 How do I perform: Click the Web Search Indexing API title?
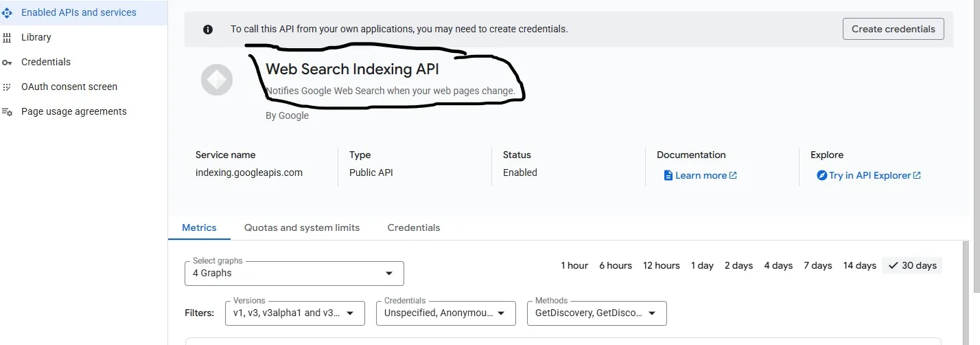[x=352, y=69]
